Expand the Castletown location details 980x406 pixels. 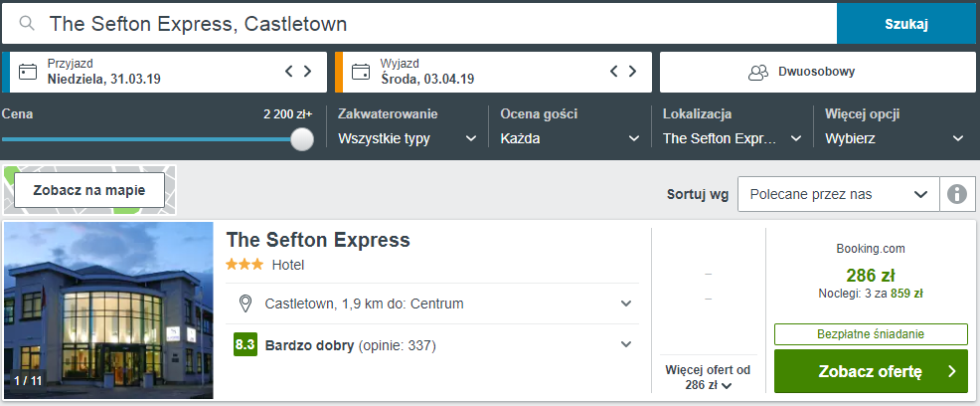[432, 304]
